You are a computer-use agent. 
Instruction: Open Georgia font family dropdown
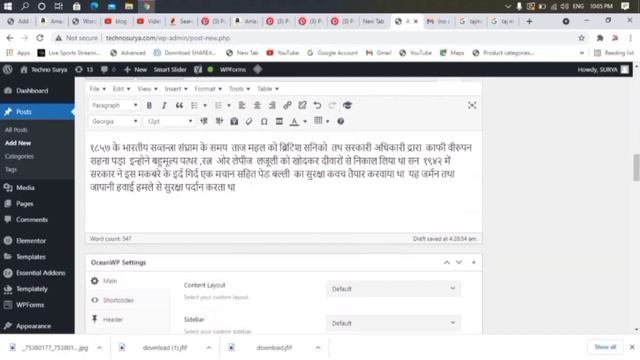[x=115, y=121]
